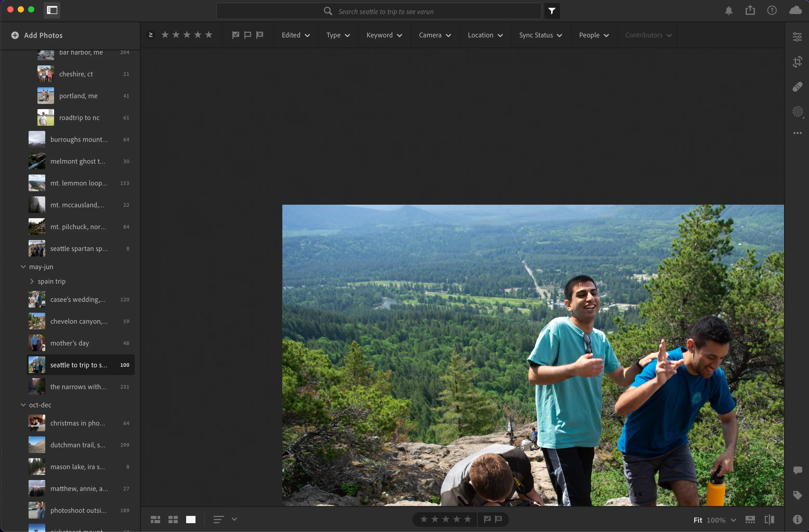Open the People filter menu
The width and height of the screenshot is (809, 532).
point(593,35)
